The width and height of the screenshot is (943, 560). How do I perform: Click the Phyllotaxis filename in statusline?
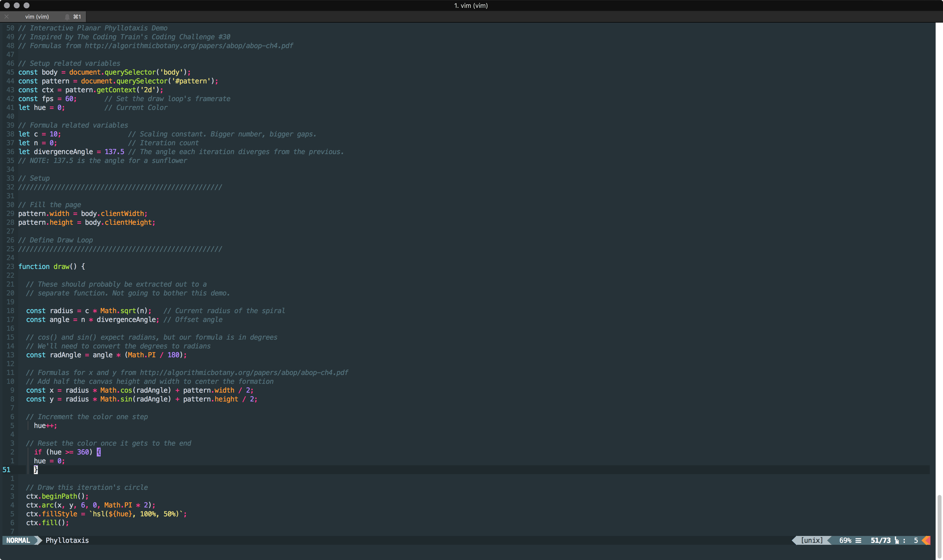pos(67,540)
